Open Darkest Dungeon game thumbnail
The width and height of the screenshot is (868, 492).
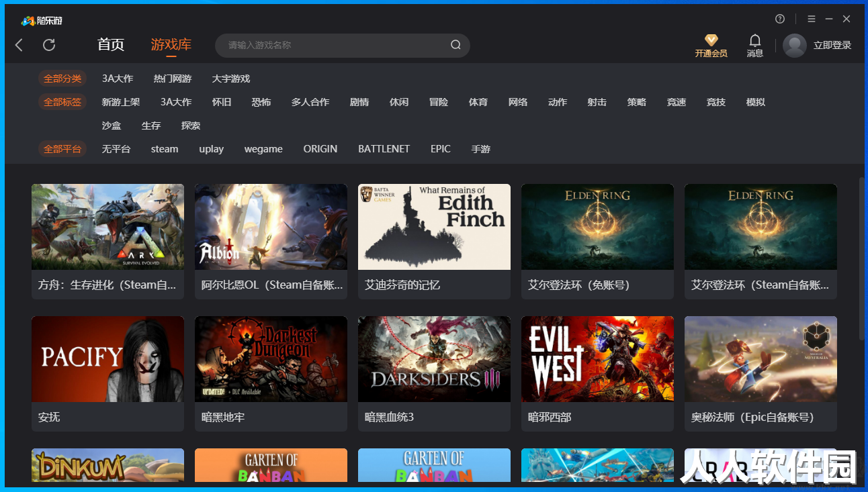click(271, 359)
